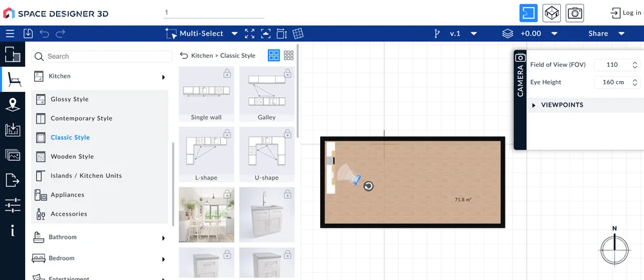Click the Log in button
This screenshot has width=644, height=280.
(x=624, y=13)
